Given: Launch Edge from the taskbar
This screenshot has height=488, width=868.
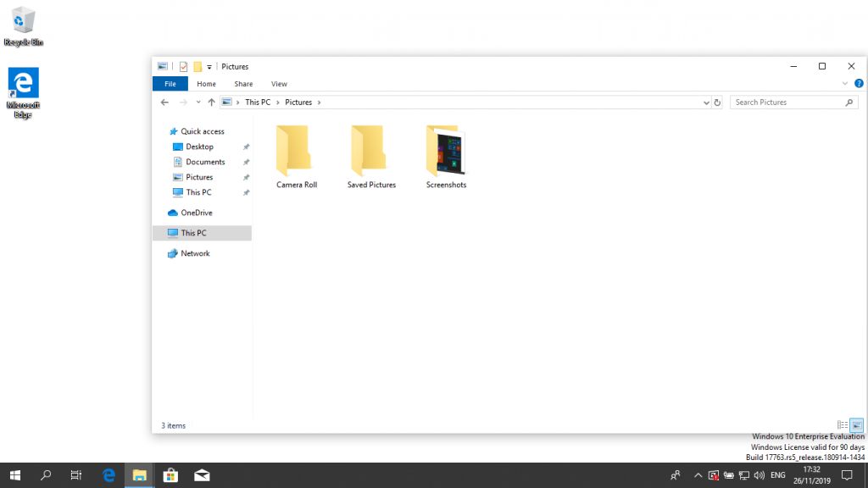Looking at the screenshot, I should point(108,475).
